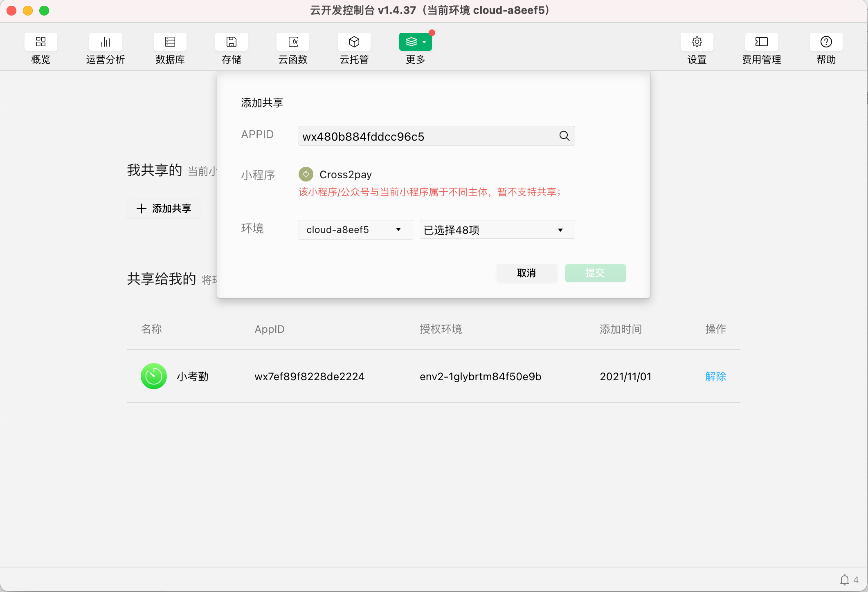Click the notification bell in status bar
The width and height of the screenshot is (868, 592).
click(844, 580)
